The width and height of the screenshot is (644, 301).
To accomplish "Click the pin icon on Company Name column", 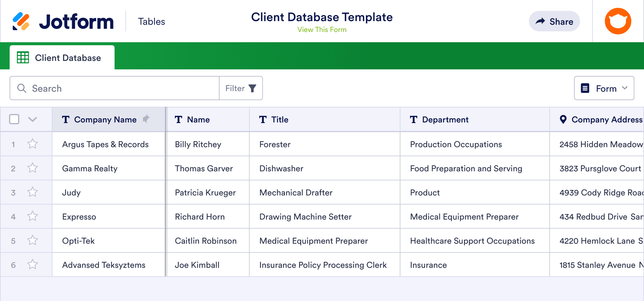I will tap(146, 119).
